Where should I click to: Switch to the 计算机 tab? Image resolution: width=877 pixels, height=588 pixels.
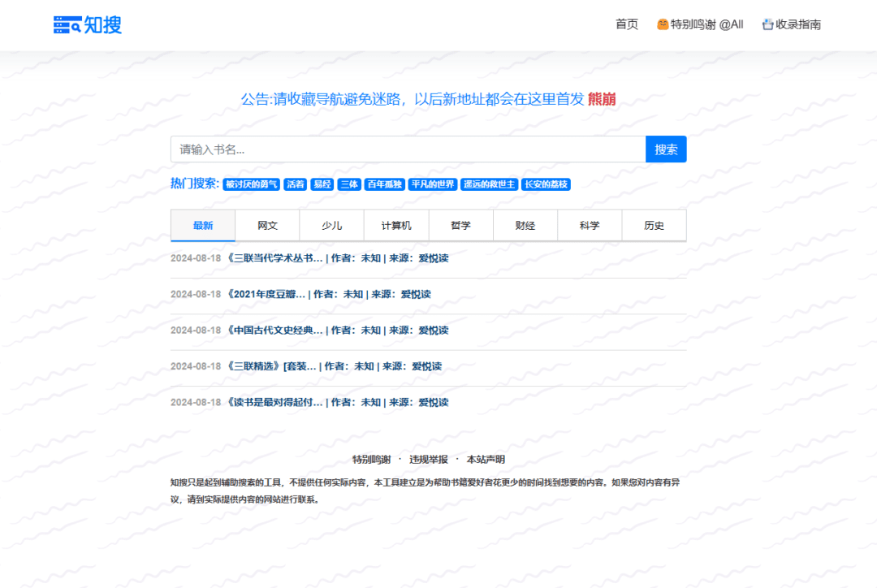coord(396,225)
